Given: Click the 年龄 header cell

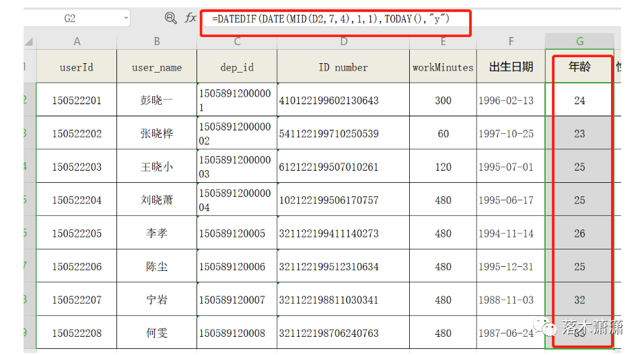Looking at the screenshot, I should pos(579,67).
